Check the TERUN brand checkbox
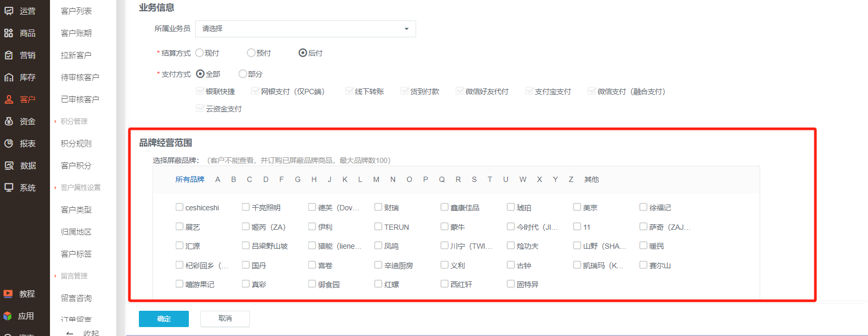Viewport: 868px width, 336px height. pos(378,227)
